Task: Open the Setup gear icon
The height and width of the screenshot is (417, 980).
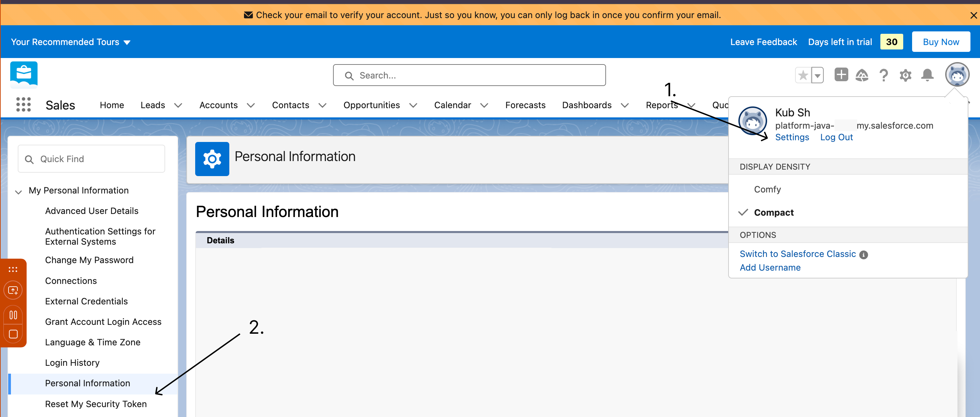Action: point(905,75)
